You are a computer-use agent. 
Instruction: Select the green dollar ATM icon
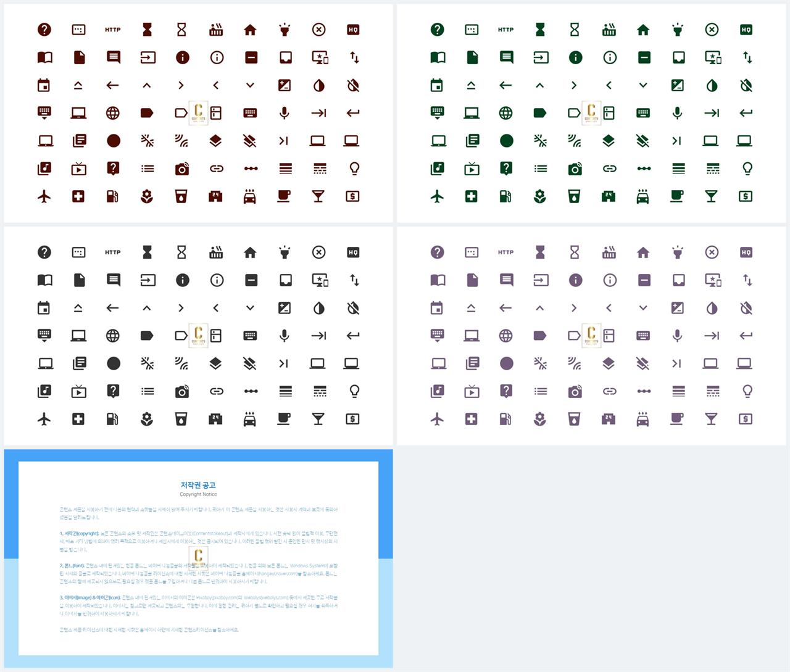coord(746,196)
